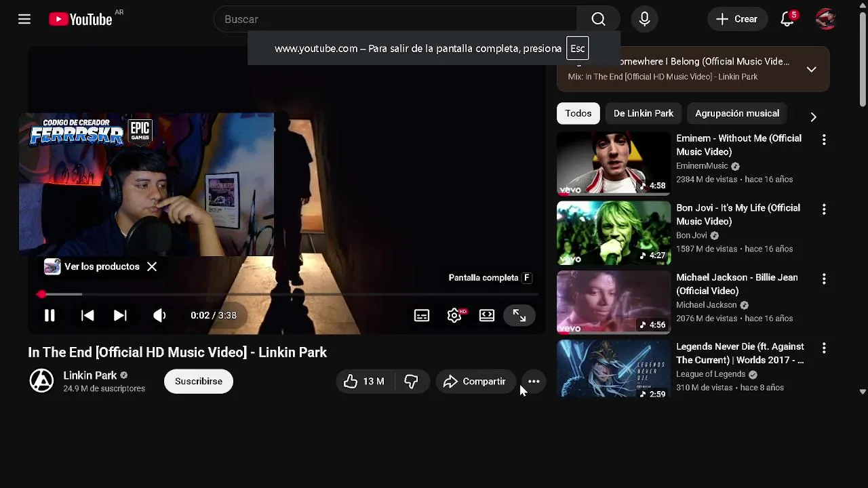Viewport: 868px width, 488px height.
Task: Open Linkin Park channel avatar
Action: (41, 381)
